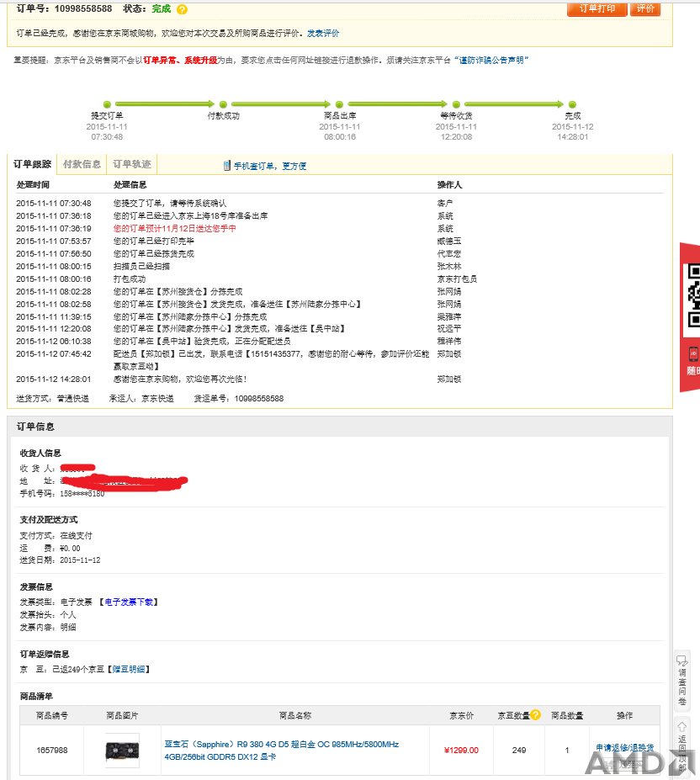
Task: Click the 完成 progress step dot
Action: point(572,104)
